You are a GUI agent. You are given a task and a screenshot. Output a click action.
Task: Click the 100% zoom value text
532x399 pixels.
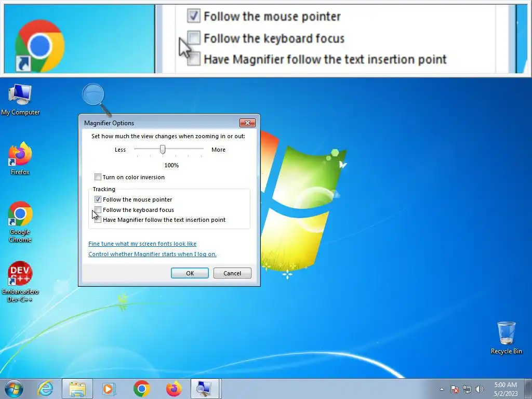(171, 165)
